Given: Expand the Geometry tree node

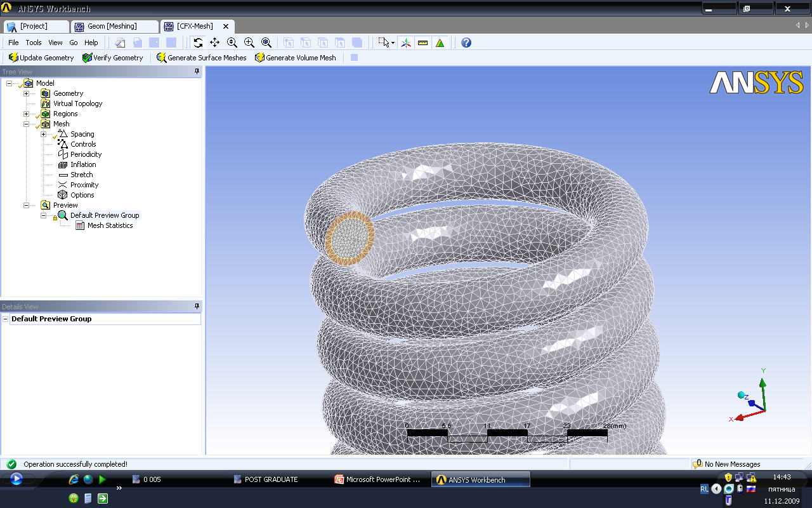Looking at the screenshot, I should click(x=26, y=93).
